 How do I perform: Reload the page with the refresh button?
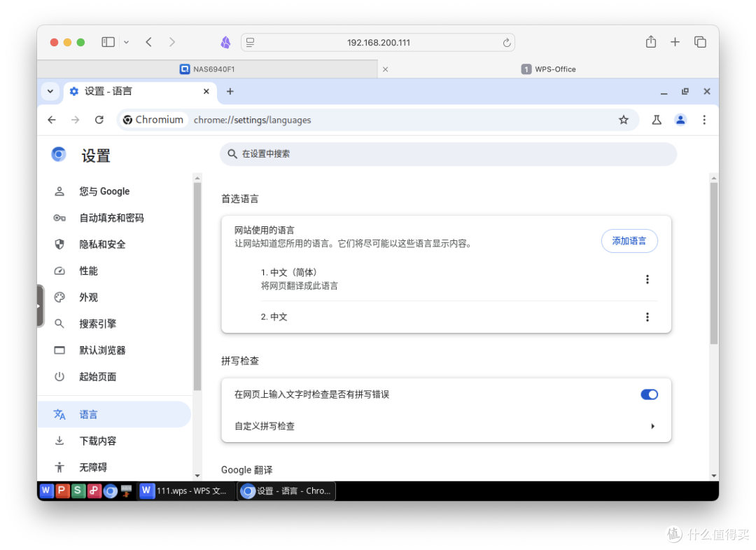point(99,120)
